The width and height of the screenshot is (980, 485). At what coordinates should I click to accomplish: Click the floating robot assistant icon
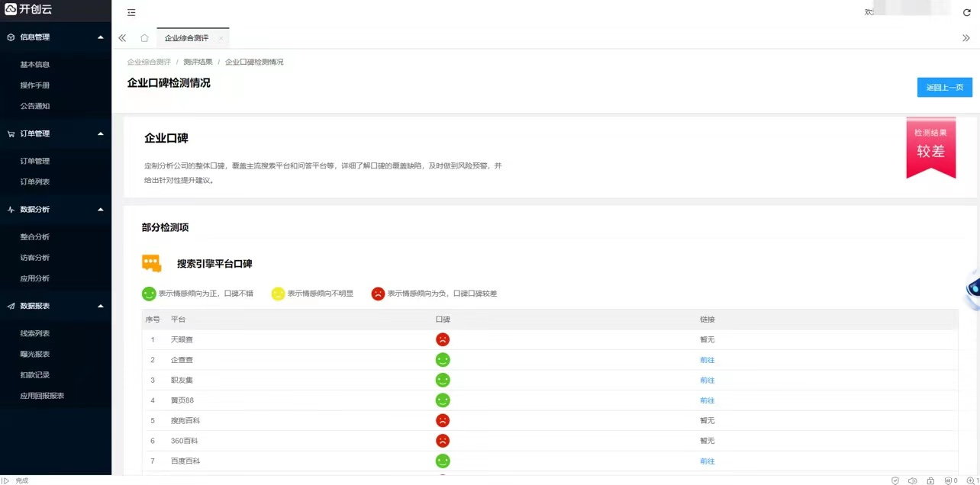[972, 289]
